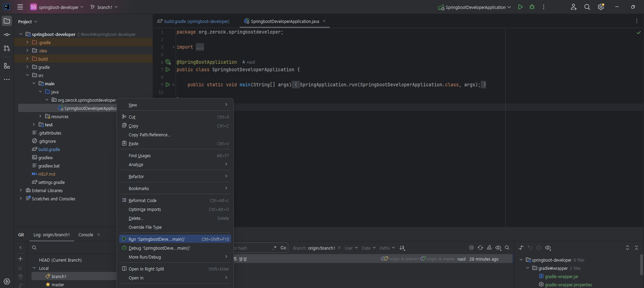Open the User filter dropdown

[x=351, y=248]
